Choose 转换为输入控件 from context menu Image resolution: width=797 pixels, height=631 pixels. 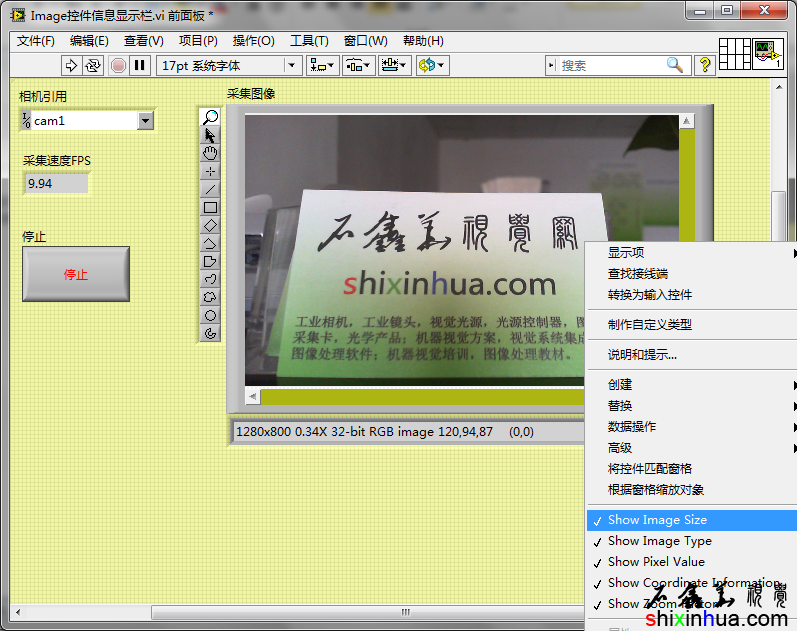pos(649,295)
